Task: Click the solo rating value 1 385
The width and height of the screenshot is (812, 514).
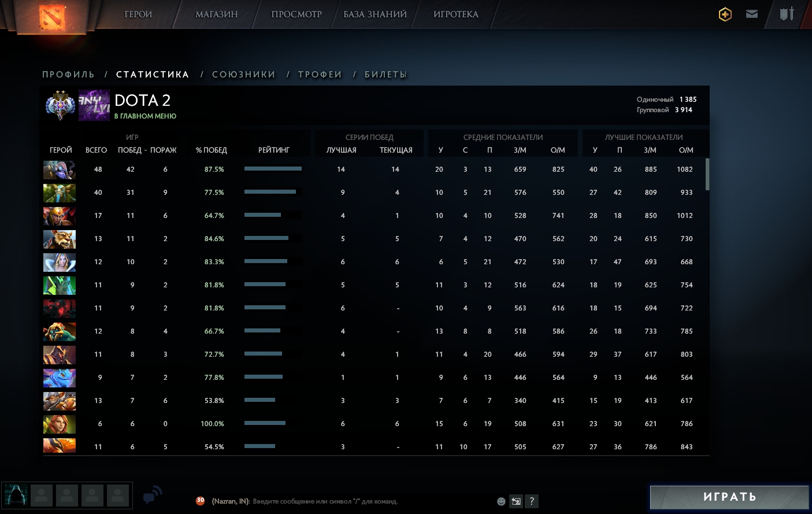Action: 688,99
